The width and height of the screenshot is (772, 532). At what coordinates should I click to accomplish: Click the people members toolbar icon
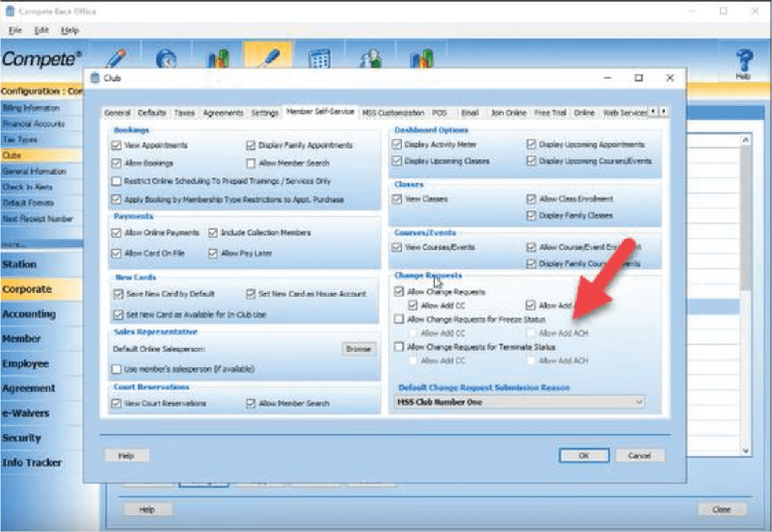(370, 58)
